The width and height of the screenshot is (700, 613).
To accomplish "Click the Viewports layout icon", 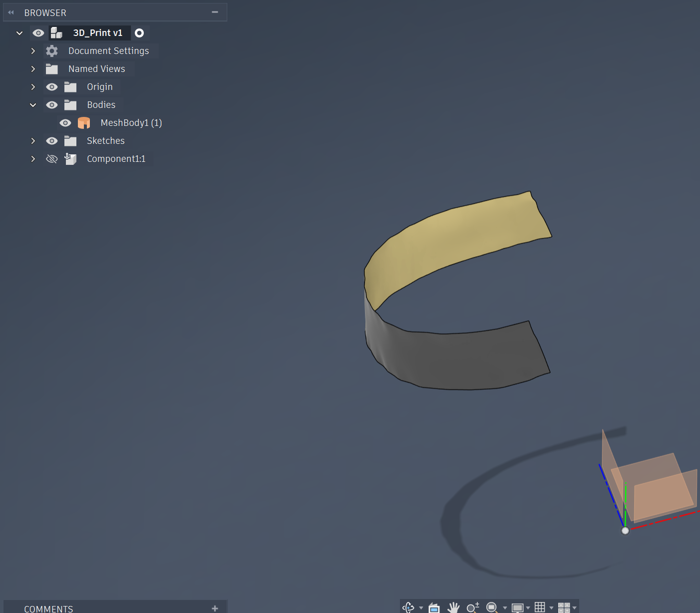I will point(564,608).
